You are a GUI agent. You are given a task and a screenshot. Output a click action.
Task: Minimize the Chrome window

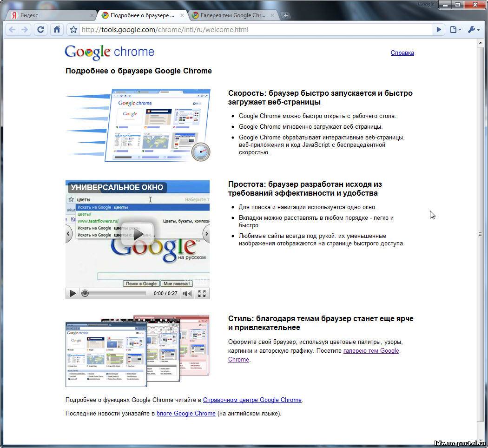click(x=446, y=5)
